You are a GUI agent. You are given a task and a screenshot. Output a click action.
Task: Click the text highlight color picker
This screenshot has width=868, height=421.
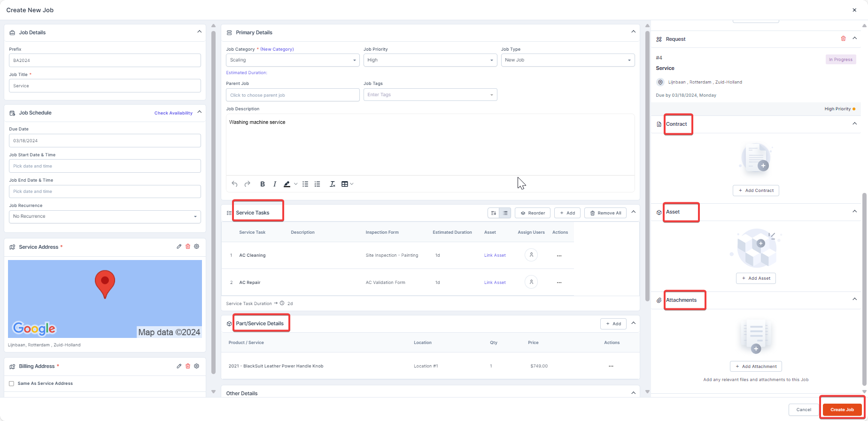tap(287, 184)
